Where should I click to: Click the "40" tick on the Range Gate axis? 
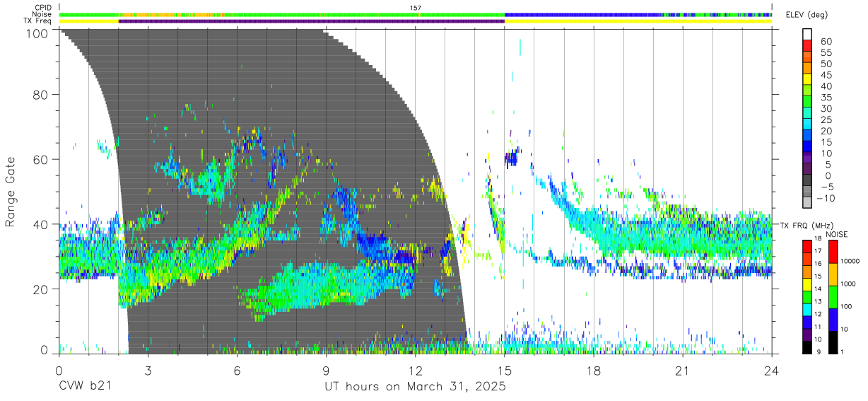pos(41,224)
